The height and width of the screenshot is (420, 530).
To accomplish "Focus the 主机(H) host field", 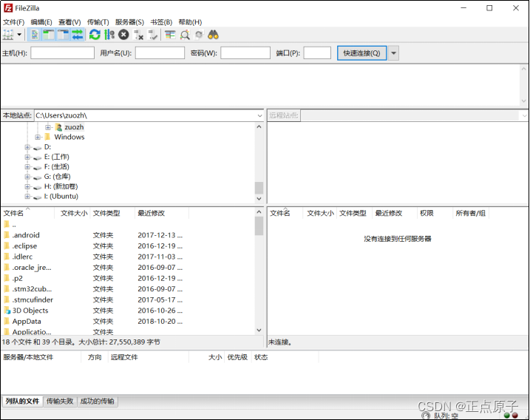I will (63, 53).
